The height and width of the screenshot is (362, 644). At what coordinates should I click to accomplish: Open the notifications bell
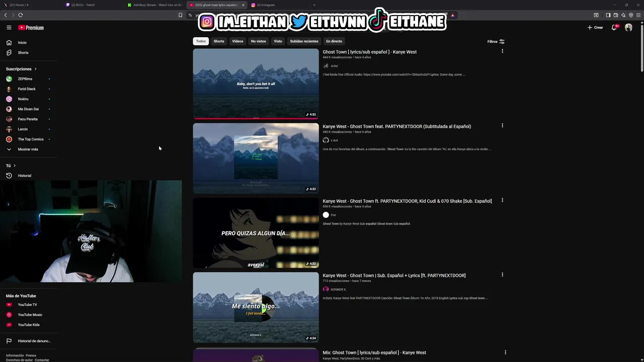[614, 28]
